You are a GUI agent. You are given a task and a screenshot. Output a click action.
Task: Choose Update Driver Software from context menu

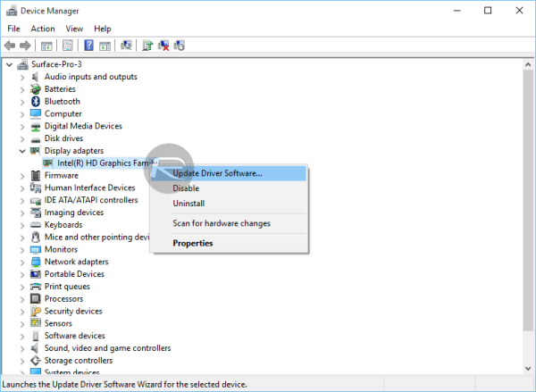pos(229,173)
